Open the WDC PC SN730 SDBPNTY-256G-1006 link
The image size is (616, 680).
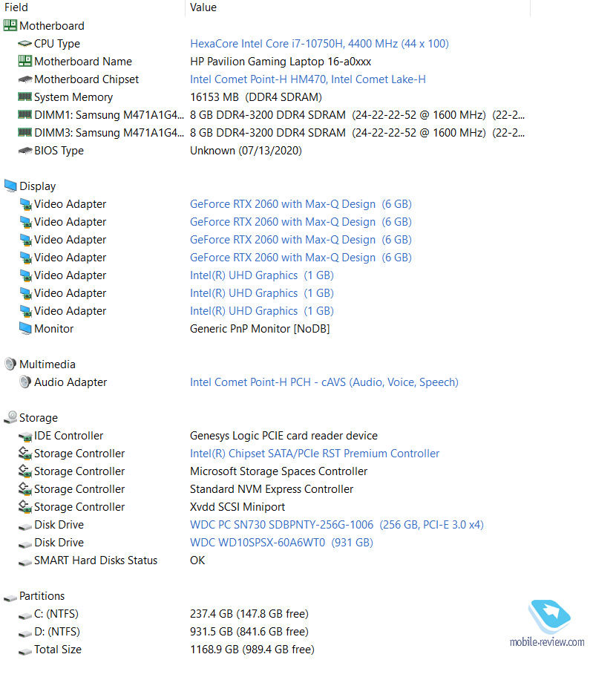(x=337, y=525)
